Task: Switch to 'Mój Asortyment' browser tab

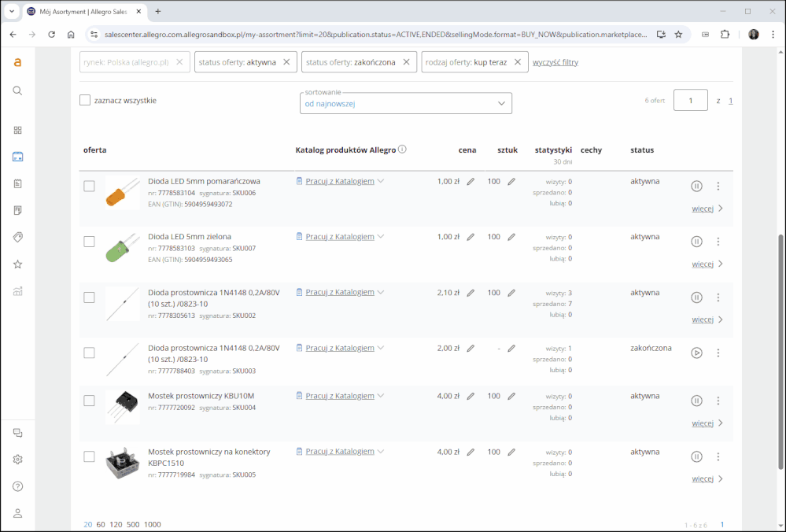Action: 84,12
